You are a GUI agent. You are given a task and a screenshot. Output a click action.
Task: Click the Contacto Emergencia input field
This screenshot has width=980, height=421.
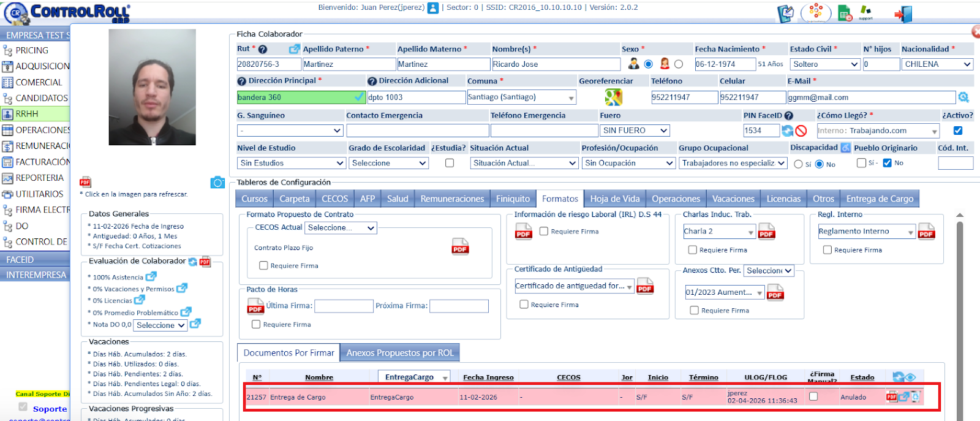tap(417, 131)
